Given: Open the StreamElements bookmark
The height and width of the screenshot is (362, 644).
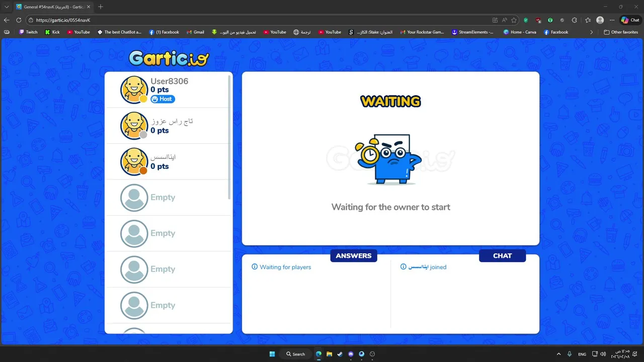Looking at the screenshot, I should click(x=472, y=32).
